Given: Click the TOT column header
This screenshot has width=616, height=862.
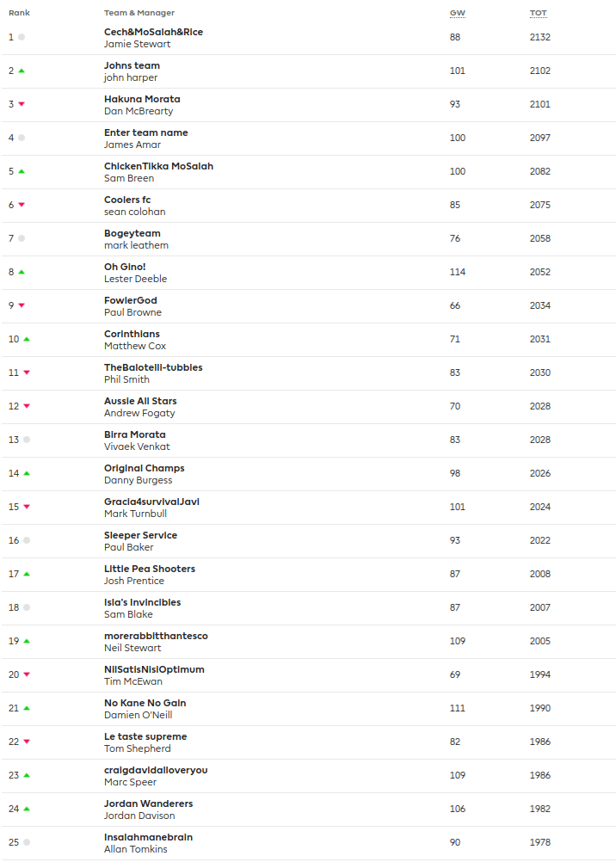Looking at the screenshot, I should point(538,13).
